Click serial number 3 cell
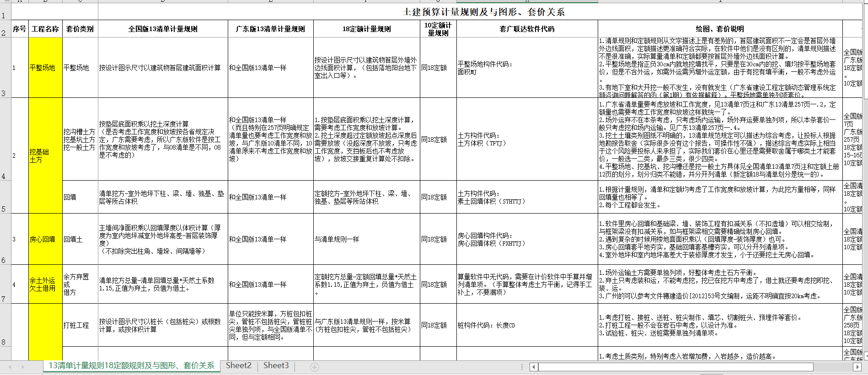 tap(20, 239)
